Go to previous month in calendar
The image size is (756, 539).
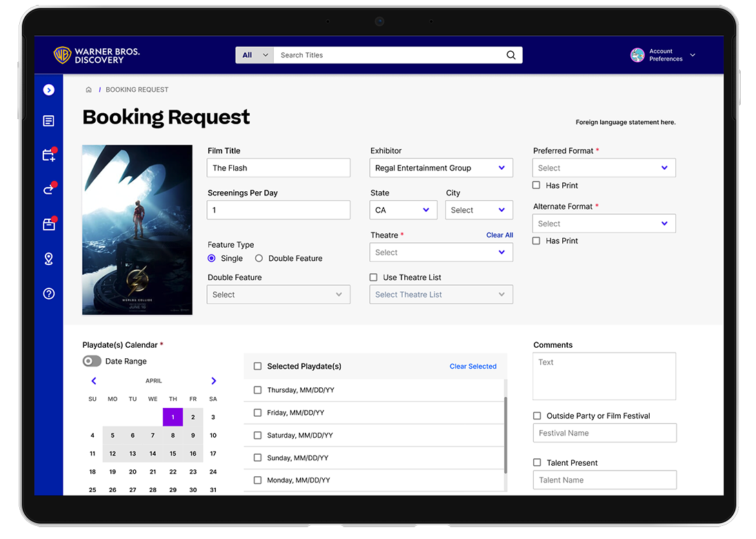[94, 381]
